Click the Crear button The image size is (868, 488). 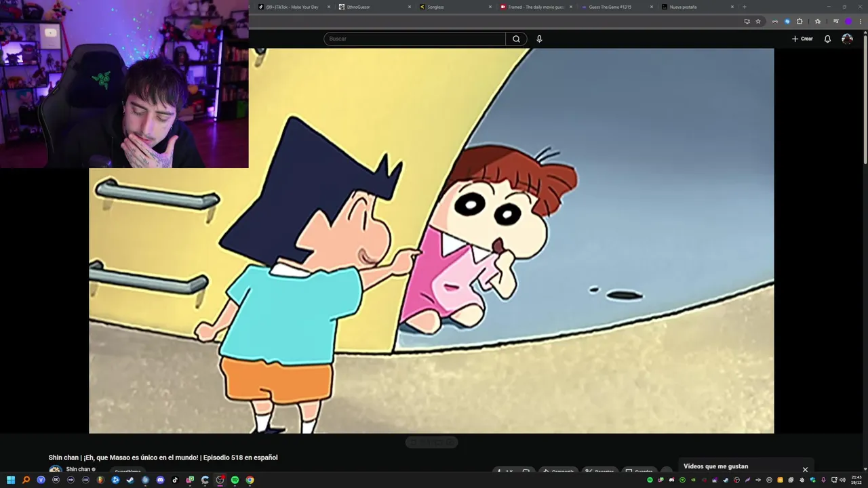(802, 39)
